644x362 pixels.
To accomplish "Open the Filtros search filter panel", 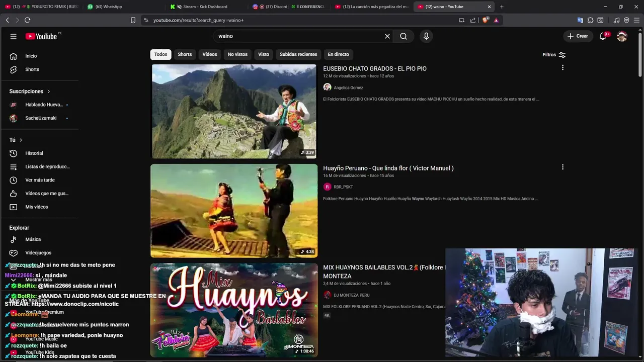I will 554,55.
